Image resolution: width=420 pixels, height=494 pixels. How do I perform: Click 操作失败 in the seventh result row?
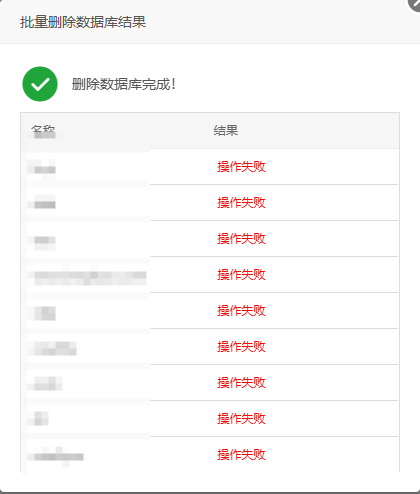point(241,382)
